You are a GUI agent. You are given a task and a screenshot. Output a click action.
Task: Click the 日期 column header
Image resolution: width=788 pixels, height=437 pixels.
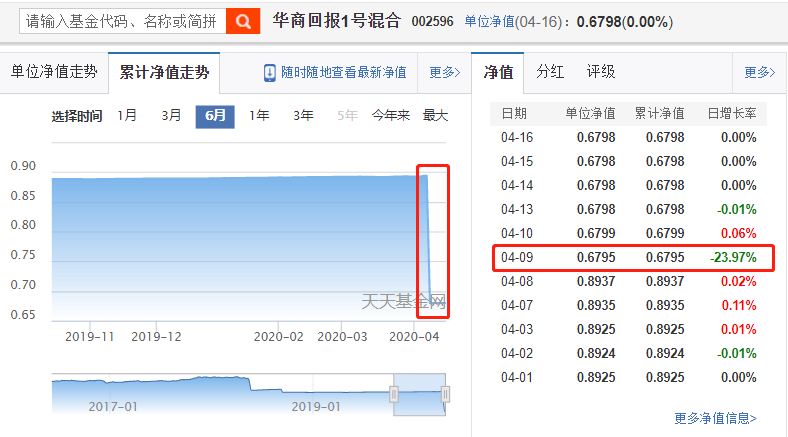[x=514, y=114]
